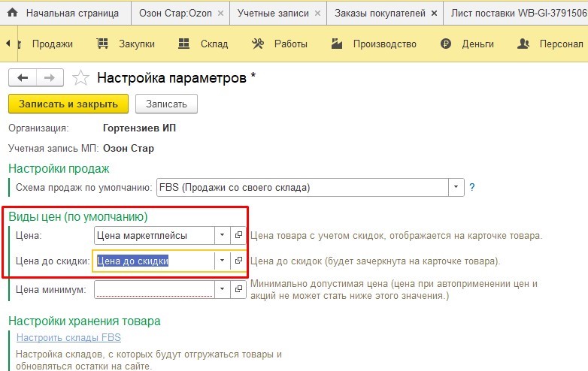This screenshot has height=371, width=588.
Task: Switch to the Учетные записи tab
Action: 273,13
